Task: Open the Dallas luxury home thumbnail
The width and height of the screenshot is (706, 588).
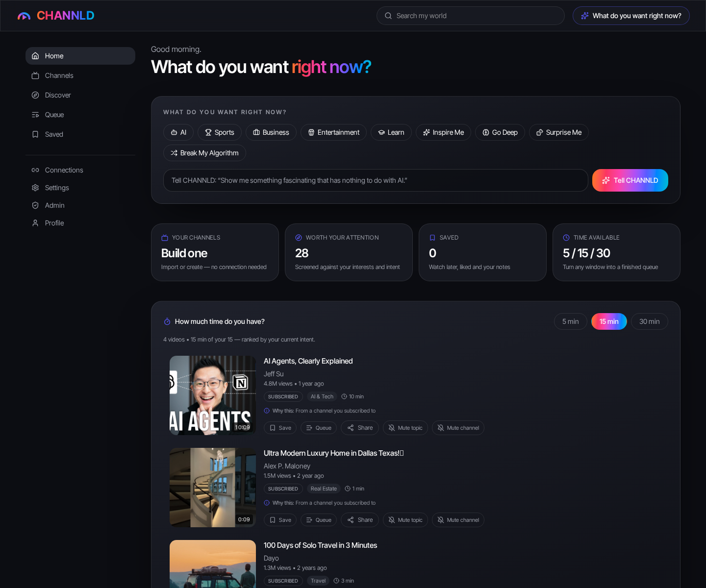Action: pyautogui.click(x=213, y=488)
